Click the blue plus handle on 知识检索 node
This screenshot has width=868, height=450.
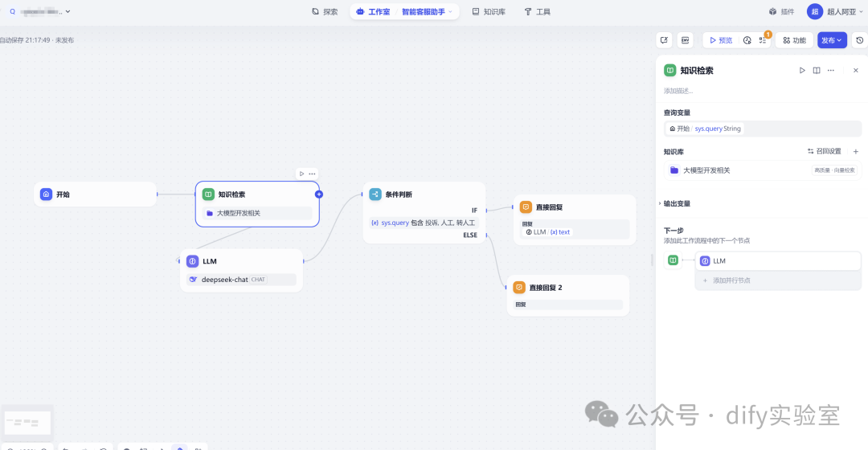click(x=319, y=194)
